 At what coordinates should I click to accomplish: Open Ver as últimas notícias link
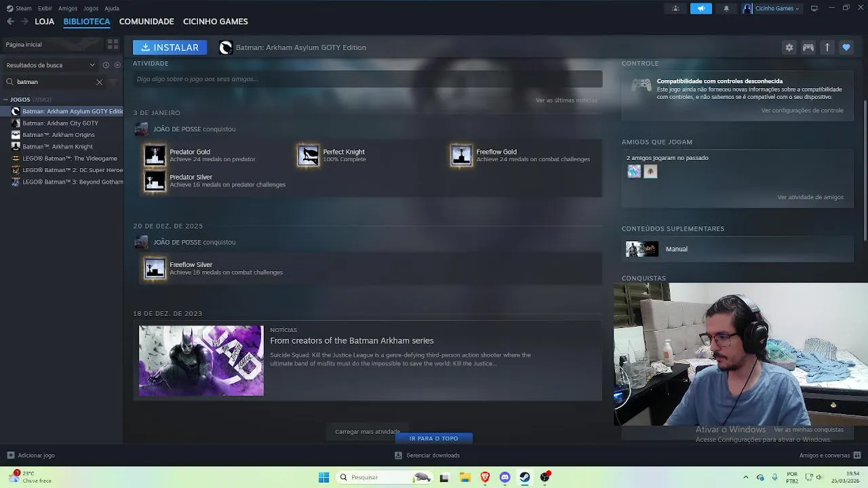pyautogui.click(x=566, y=100)
